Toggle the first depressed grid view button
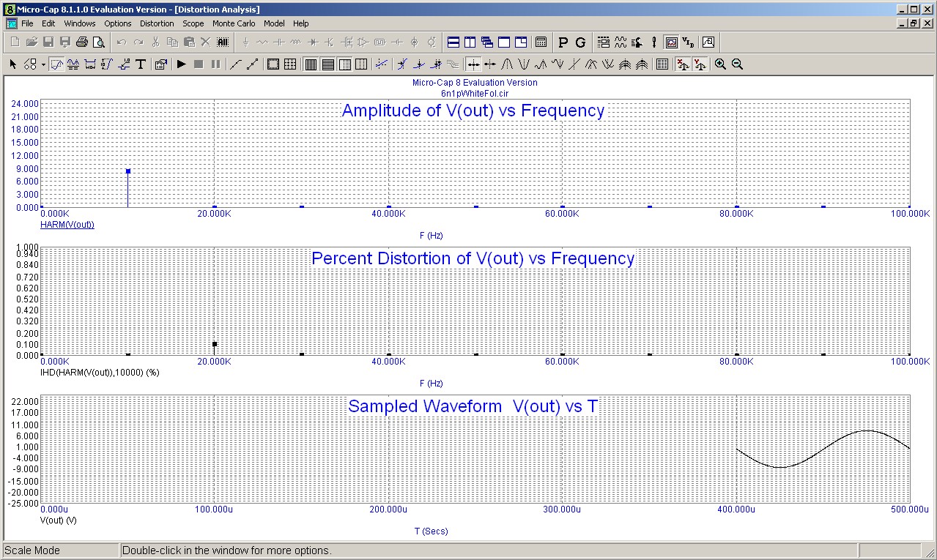Viewport: 937px width, 560px height. point(311,64)
